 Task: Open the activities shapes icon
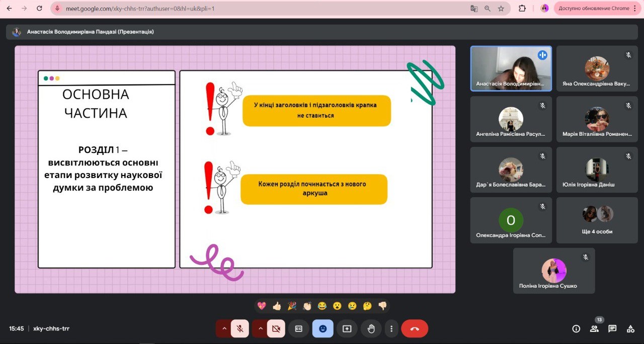point(630,328)
